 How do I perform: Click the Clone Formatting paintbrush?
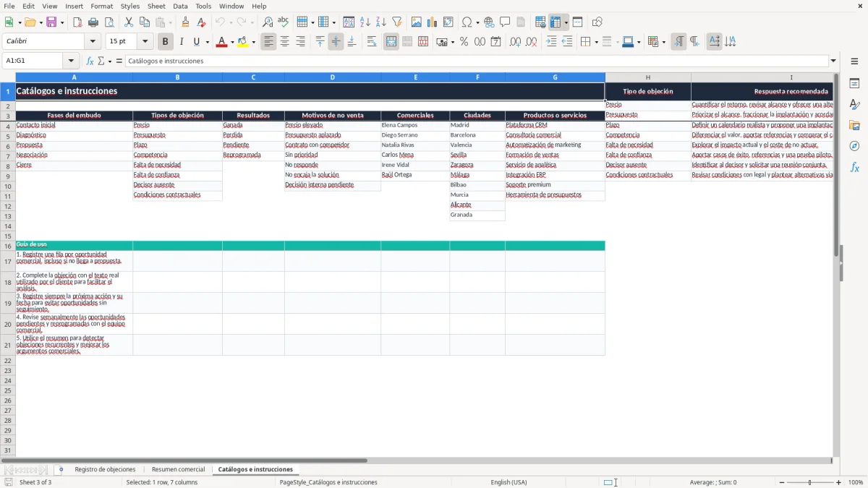tap(186, 22)
